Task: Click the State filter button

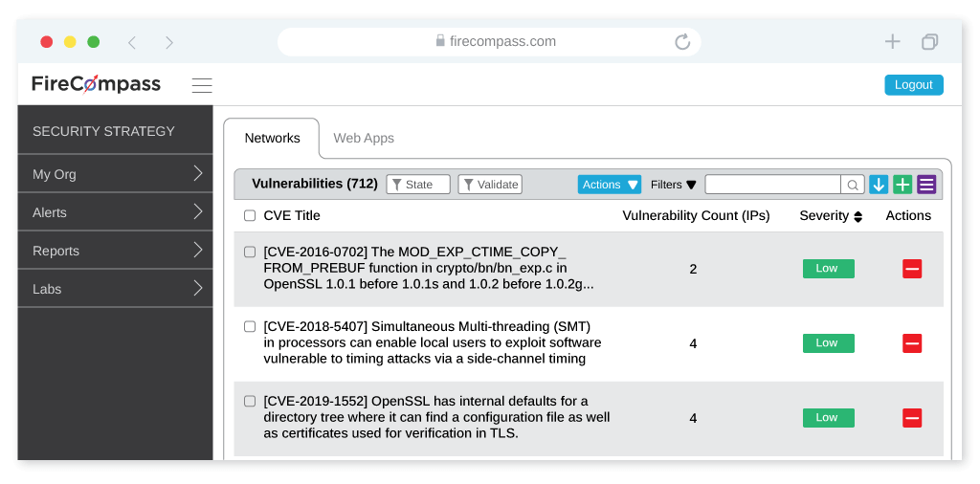Action: tap(418, 185)
